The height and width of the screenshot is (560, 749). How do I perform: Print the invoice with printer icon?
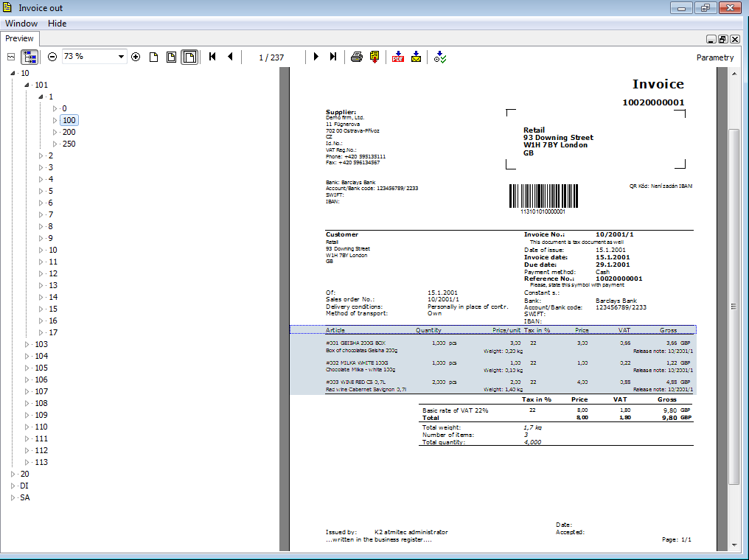[x=357, y=57]
